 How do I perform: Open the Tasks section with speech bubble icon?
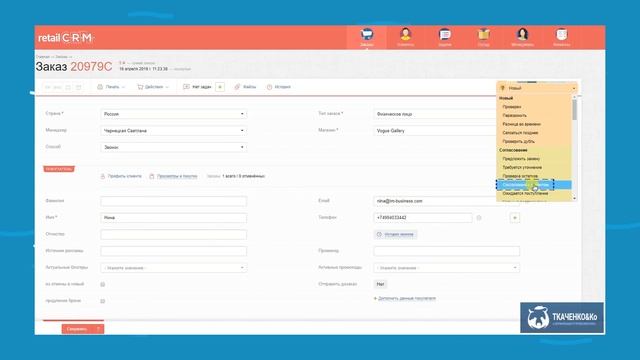444,38
